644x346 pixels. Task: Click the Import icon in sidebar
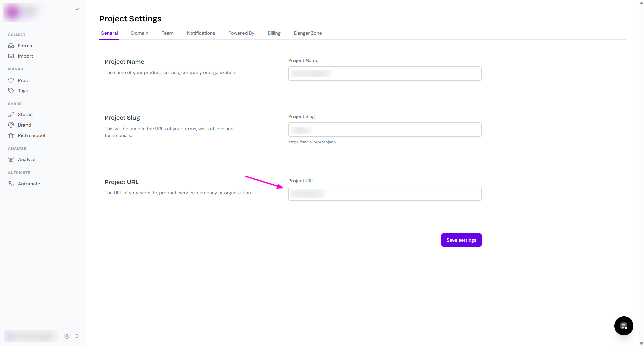click(x=11, y=56)
